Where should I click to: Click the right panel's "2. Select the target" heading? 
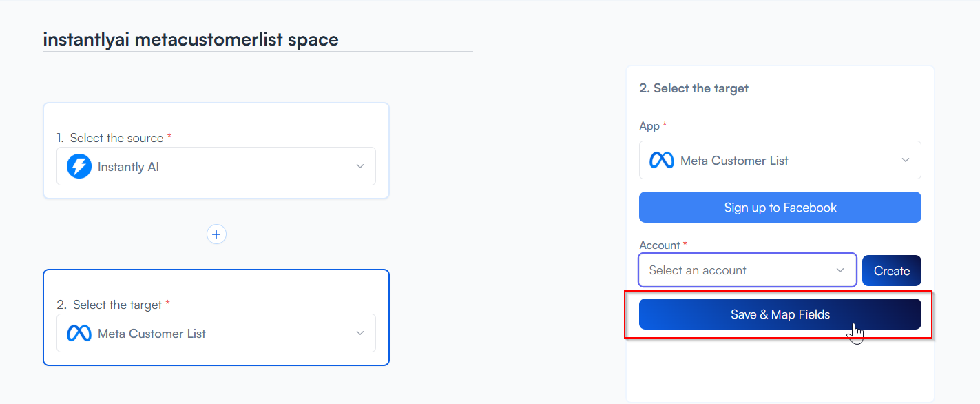point(694,88)
